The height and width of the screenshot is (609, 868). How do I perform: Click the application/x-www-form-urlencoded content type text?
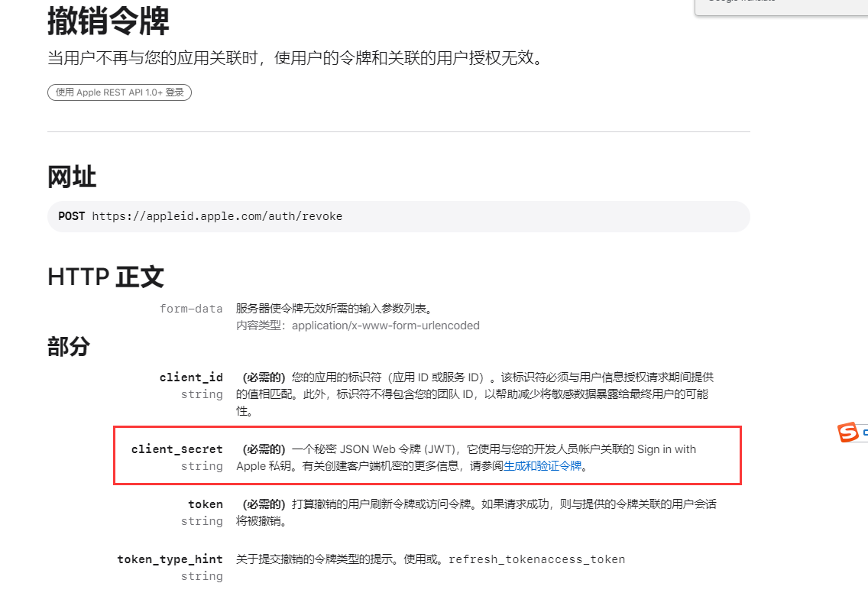click(386, 326)
